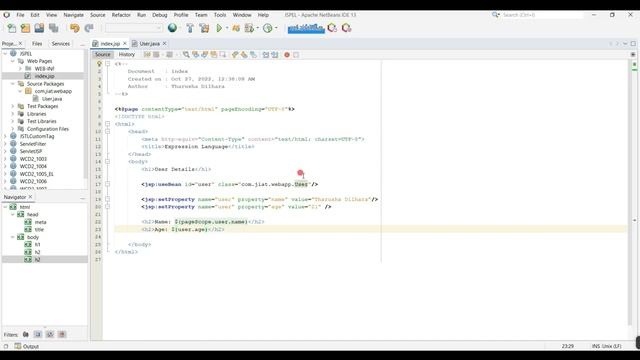Screen dimensions: 640x360
Task: Expand the JSTLCustomTag project
Action: pos(5,136)
